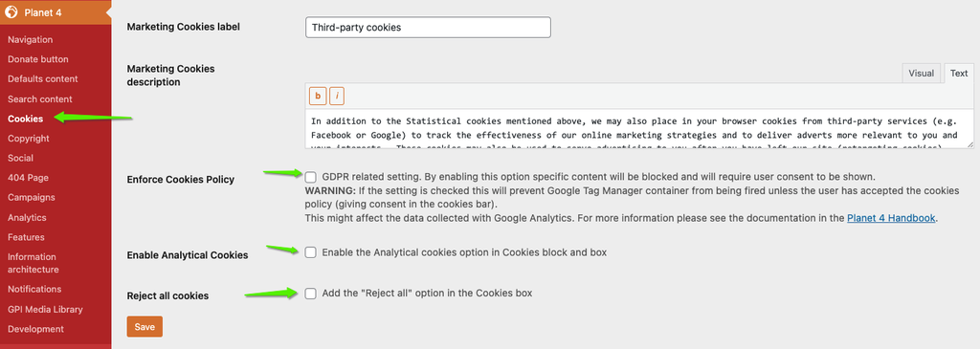Open GPI Media Library in sidebar
Screen dimensions: 980x349
click(45, 309)
